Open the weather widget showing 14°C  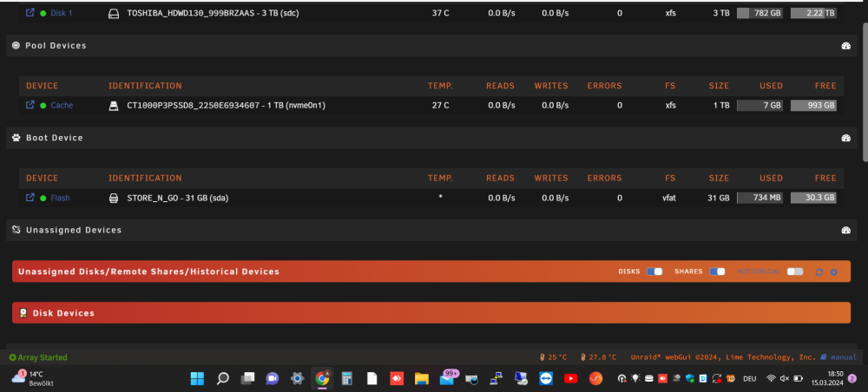[32, 378]
